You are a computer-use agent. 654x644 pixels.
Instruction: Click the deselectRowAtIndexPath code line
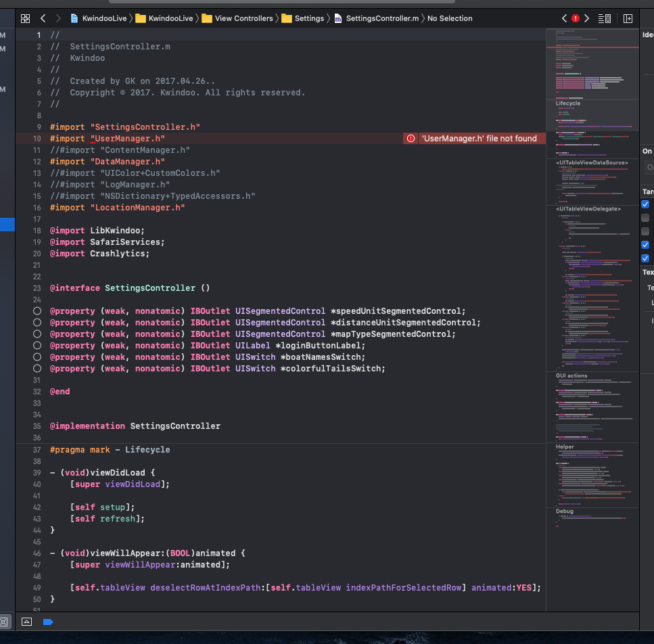coord(305,588)
